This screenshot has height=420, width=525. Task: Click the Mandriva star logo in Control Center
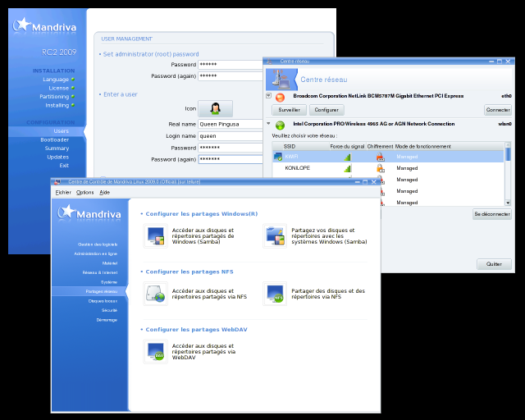pos(66,212)
